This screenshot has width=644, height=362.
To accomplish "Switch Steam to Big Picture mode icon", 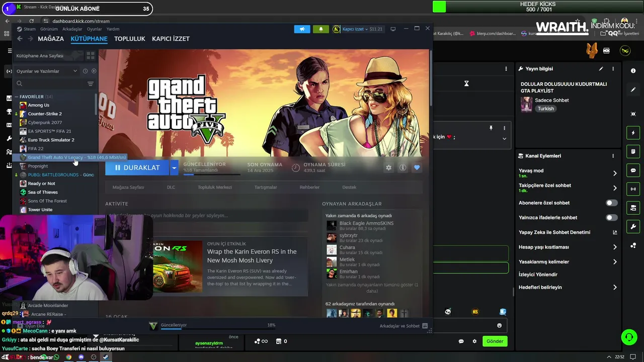I will [x=393, y=29].
